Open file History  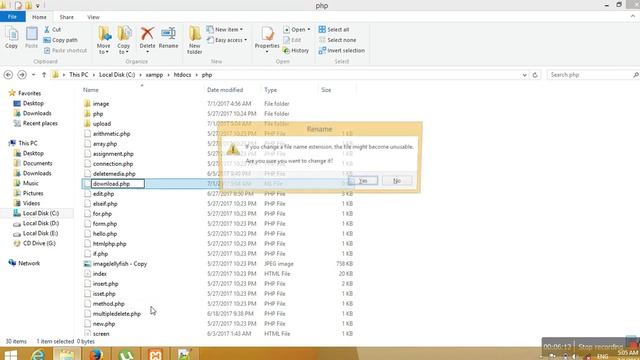pyautogui.click(x=296, y=50)
